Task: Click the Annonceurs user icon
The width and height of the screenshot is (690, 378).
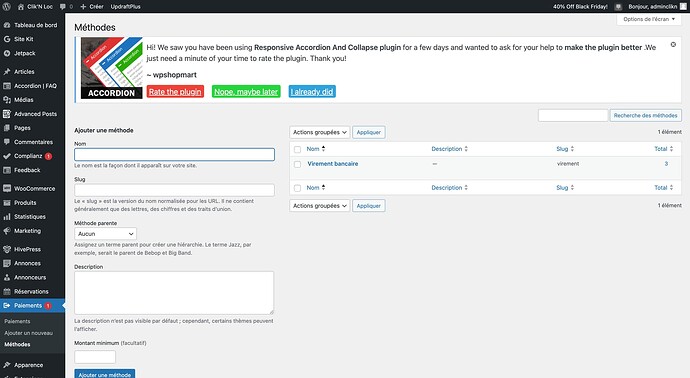Action: pyautogui.click(x=7, y=278)
